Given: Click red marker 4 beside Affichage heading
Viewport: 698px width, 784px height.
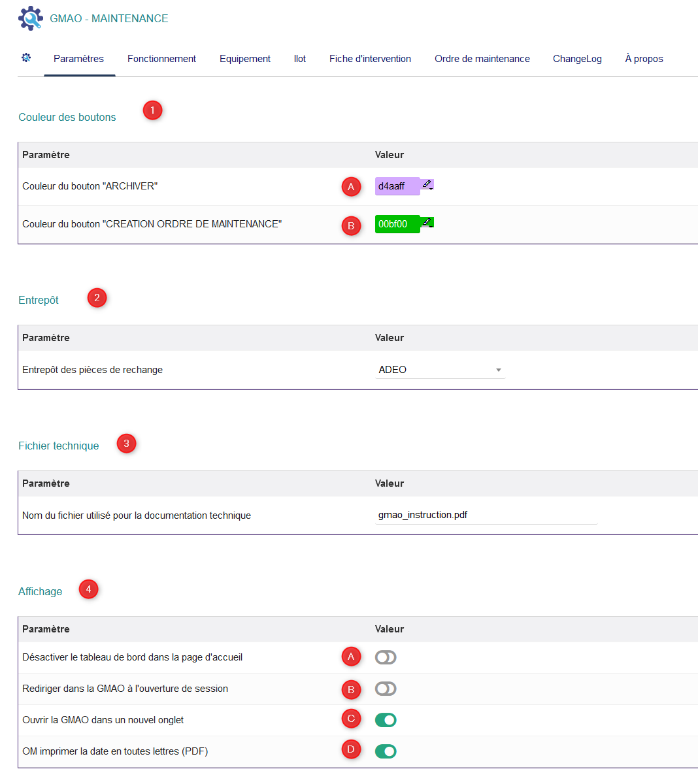Looking at the screenshot, I should click(x=88, y=589).
